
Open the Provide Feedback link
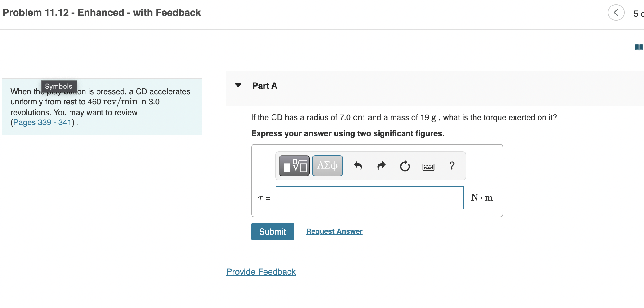click(261, 272)
